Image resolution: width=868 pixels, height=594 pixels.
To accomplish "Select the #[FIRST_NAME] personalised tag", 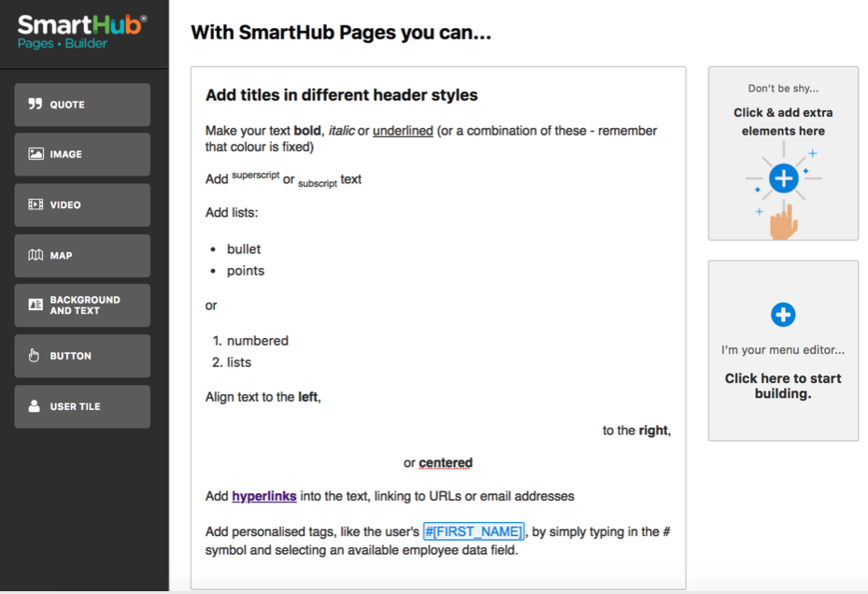I will coord(474,531).
